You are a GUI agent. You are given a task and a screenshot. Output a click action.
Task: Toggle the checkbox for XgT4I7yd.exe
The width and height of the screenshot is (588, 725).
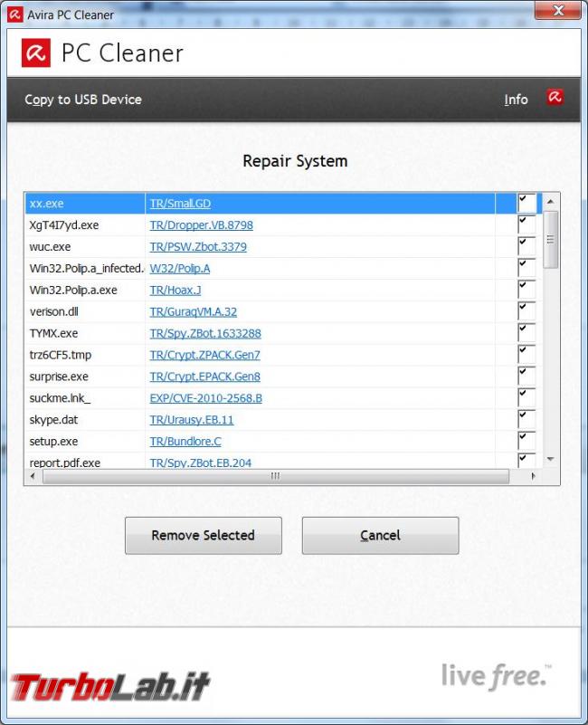[526, 224]
